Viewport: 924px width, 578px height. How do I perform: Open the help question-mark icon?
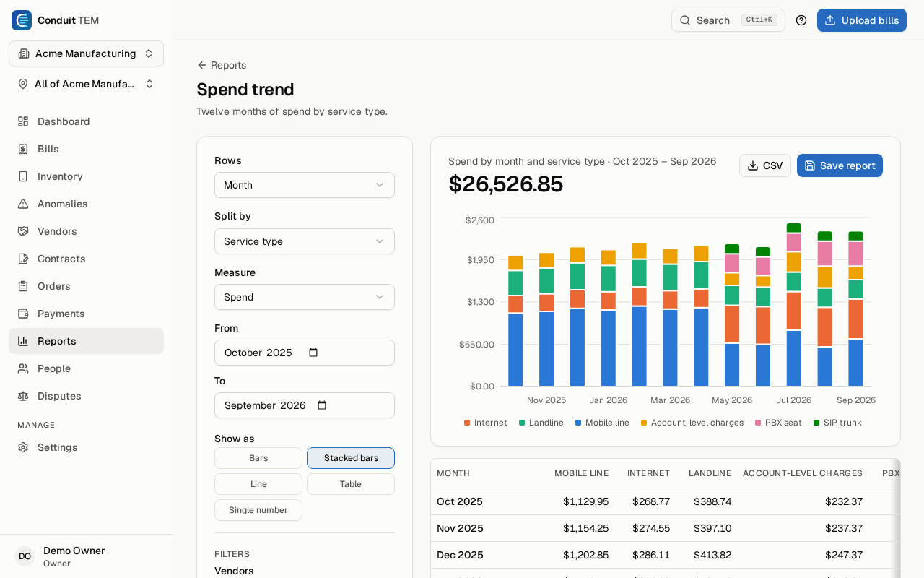801,20
